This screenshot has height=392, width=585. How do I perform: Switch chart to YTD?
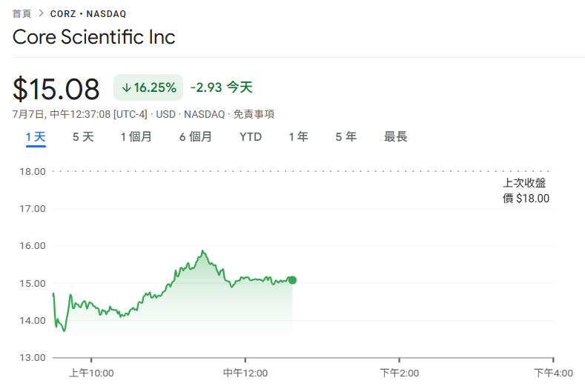[x=251, y=137]
